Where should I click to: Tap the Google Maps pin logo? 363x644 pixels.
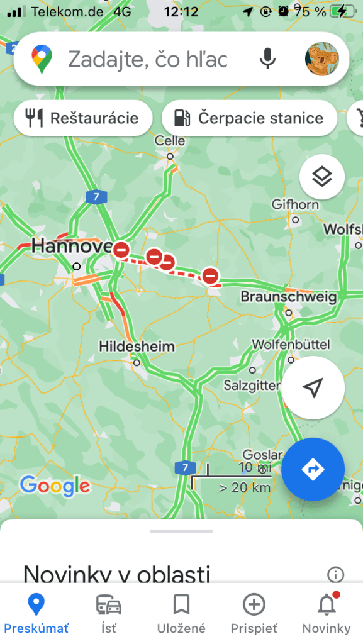coord(42,59)
